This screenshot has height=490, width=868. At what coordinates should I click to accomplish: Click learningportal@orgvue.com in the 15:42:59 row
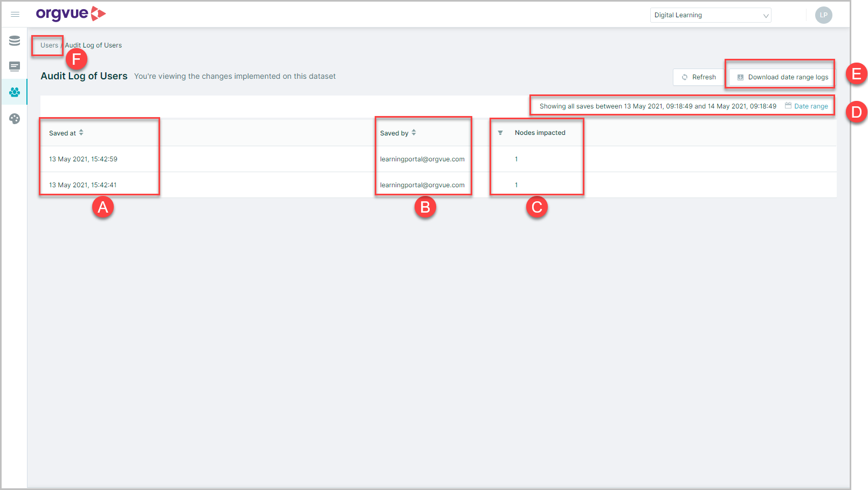(422, 159)
